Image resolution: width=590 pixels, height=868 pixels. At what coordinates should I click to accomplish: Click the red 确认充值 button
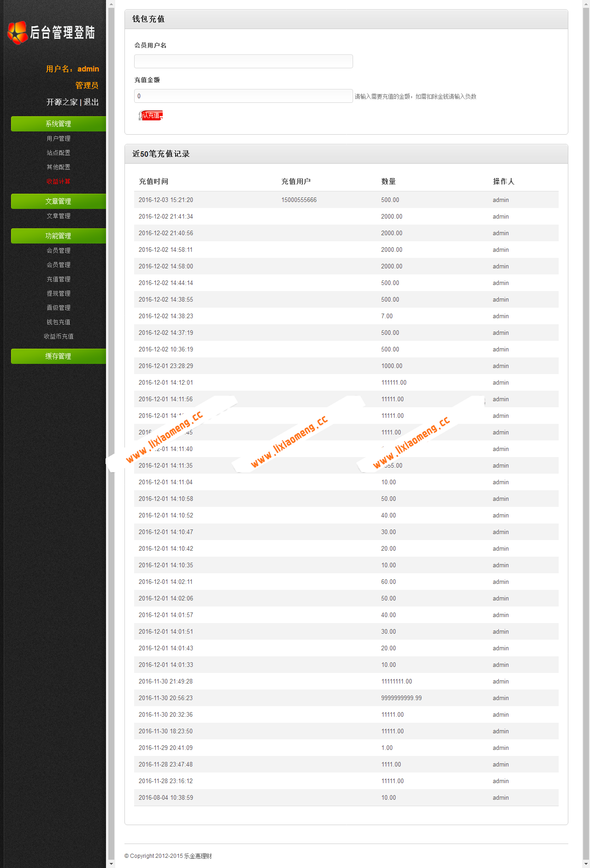[x=151, y=115]
